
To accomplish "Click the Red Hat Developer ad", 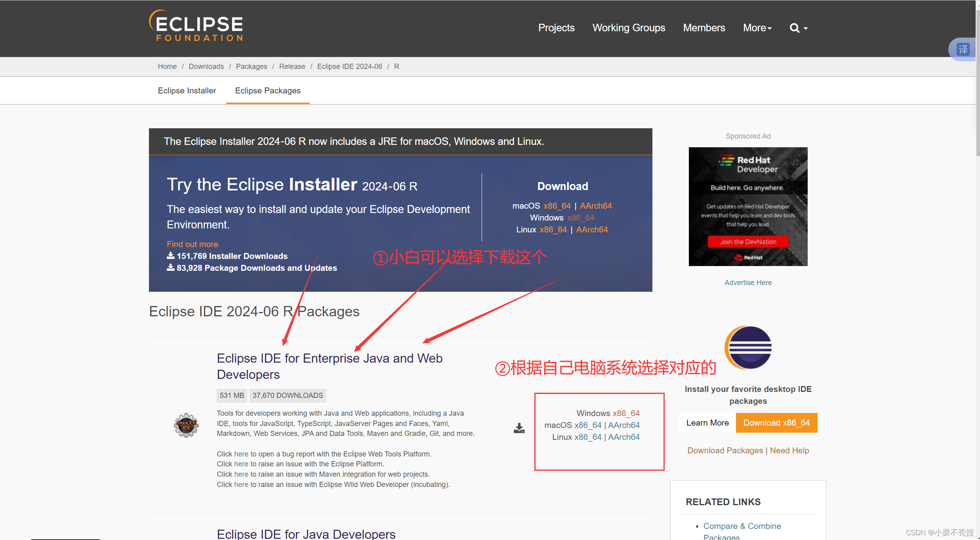I will pyautogui.click(x=748, y=206).
